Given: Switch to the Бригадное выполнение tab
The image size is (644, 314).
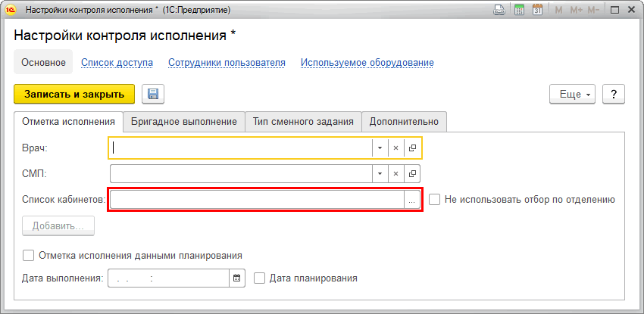Looking at the screenshot, I should 184,121.
